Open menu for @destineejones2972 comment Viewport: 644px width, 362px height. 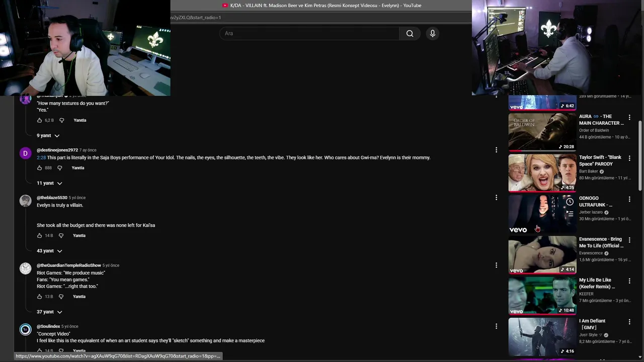coord(496,150)
